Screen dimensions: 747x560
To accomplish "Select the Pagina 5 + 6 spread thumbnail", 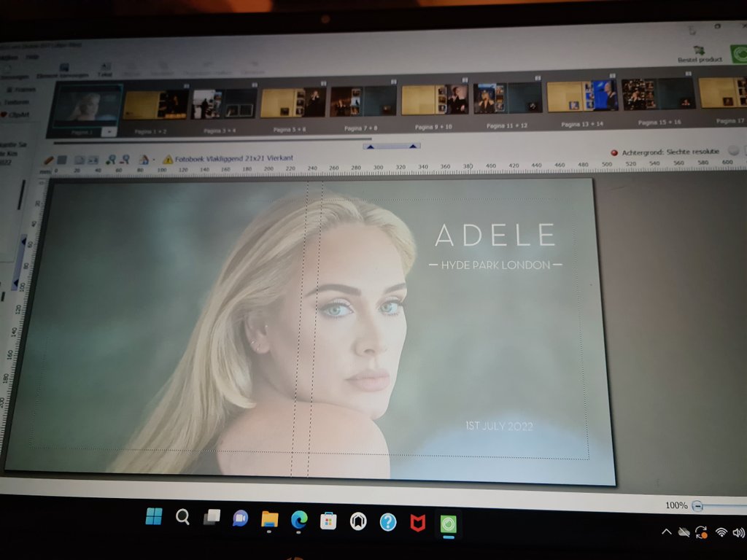I will pyautogui.click(x=293, y=102).
